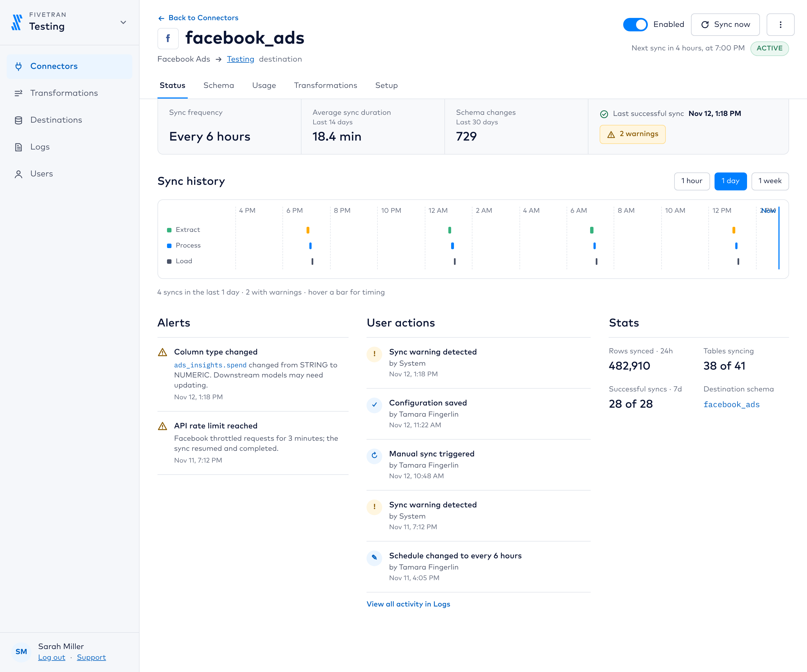Open the facebook_ads destination schema link
Viewport: 807px width, 672px height.
point(731,404)
